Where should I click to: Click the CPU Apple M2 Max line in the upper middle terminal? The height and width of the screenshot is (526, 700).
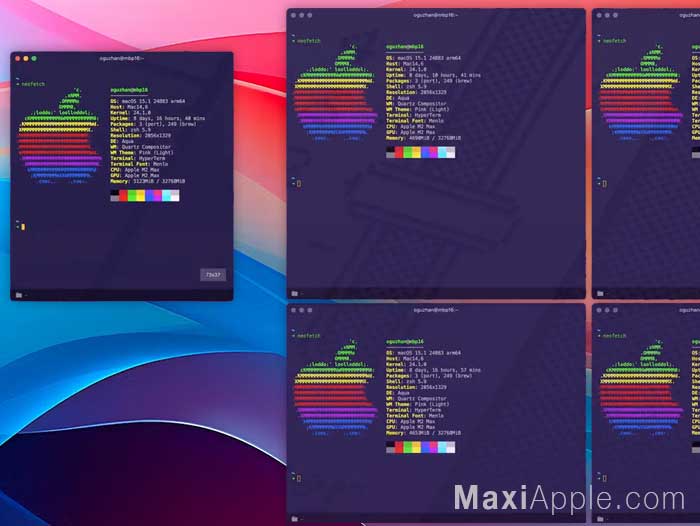coord(410,126)
